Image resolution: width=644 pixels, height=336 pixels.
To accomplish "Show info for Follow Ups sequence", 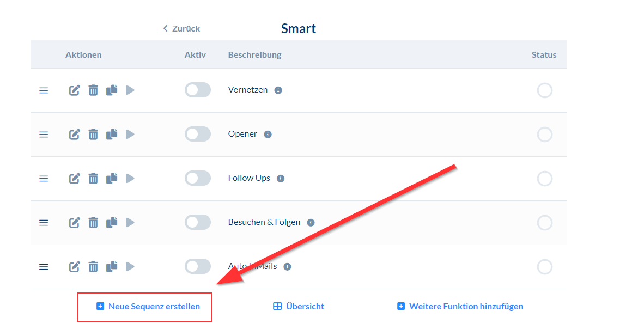I will pyautogui.click(x=281, y=179).
